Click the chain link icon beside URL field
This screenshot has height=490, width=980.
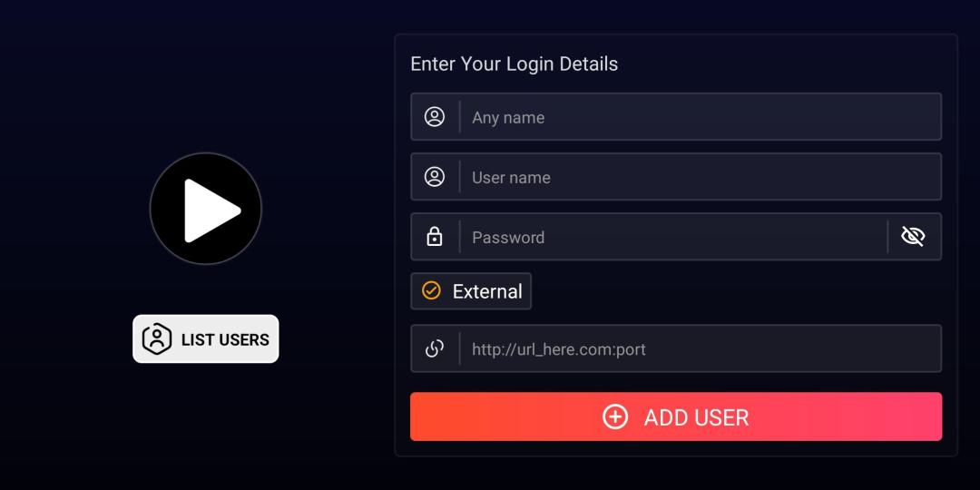point(435,348)
